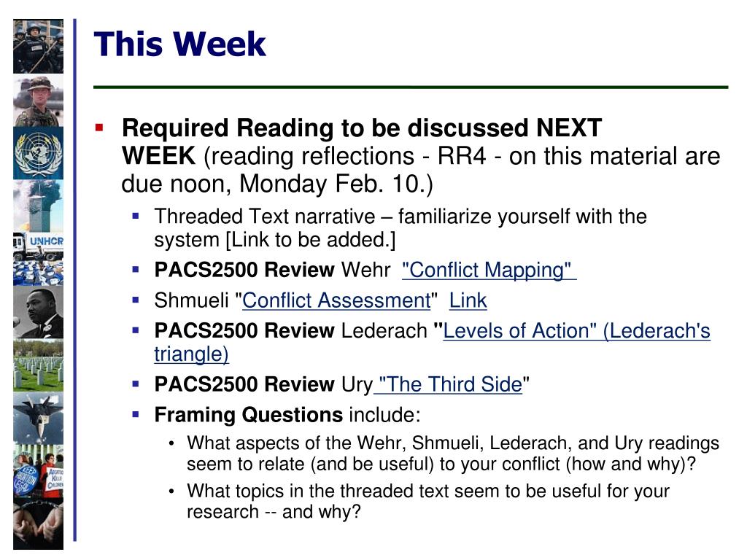Click "triangle)" wrapped link text
The image size is (747, 560).
[191, 354]
